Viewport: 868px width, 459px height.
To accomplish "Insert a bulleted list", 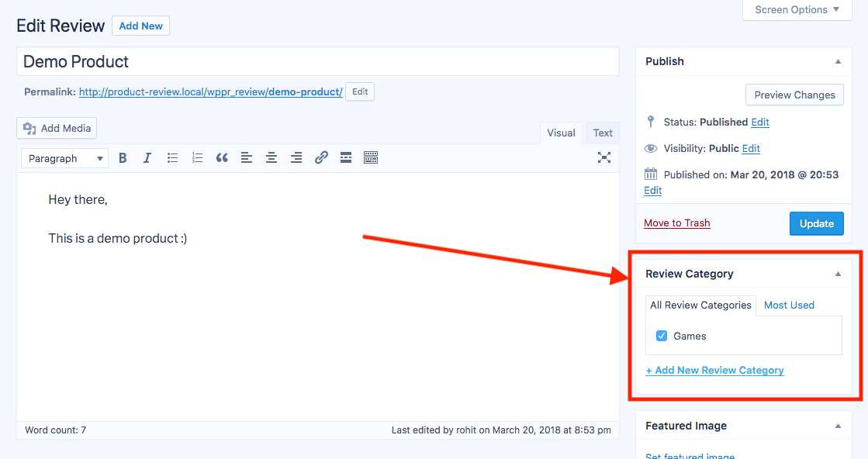I will coord(172,158).
